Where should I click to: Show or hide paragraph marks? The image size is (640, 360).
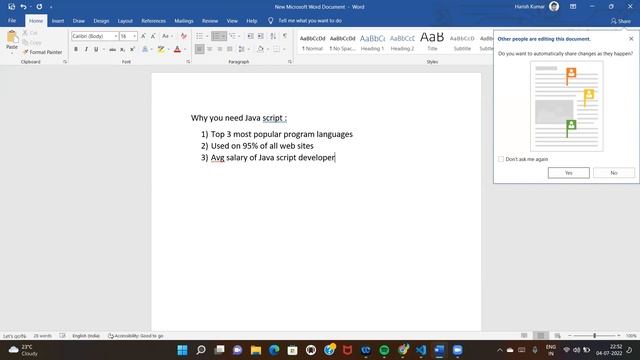[285, 36]
